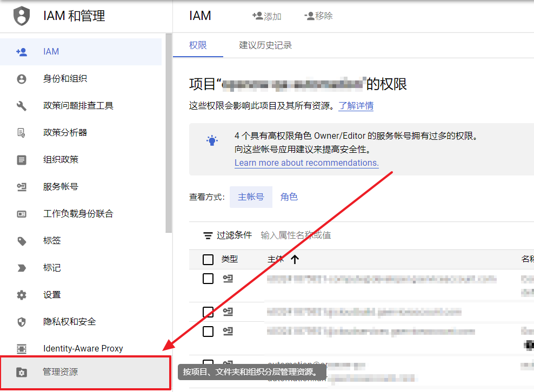Click the 隐私权和安全 shield icon
Viewport: 534px width, 392px height.
[22, 322]
